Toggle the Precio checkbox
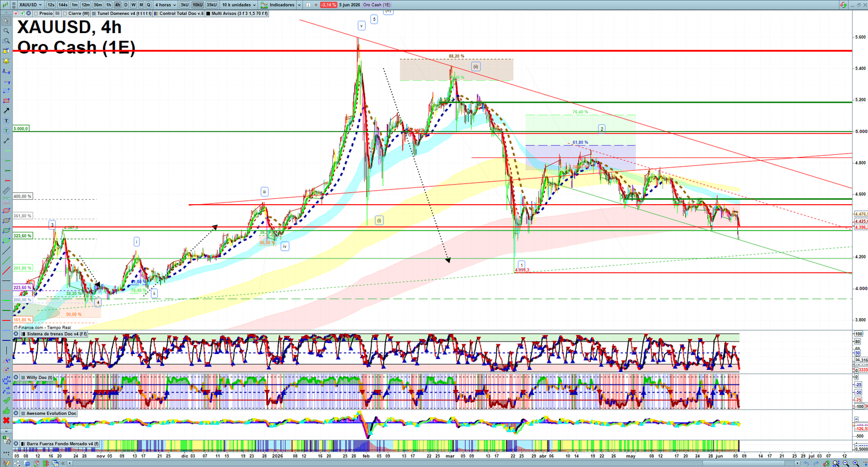This screenshot has height=467, width=868. point(36,13)
